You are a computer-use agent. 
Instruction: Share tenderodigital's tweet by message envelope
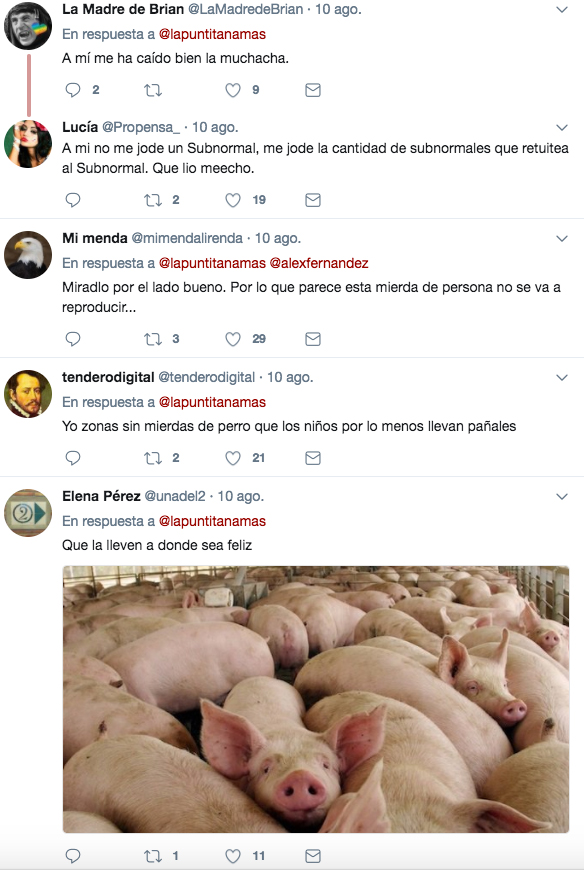coord(313,458)
